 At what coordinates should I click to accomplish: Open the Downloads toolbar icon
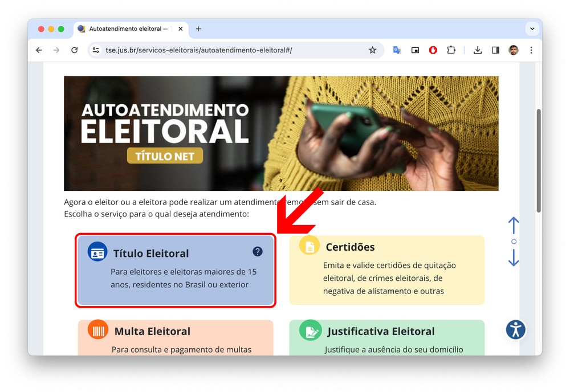pyautogui.click(x=478, y=50)
